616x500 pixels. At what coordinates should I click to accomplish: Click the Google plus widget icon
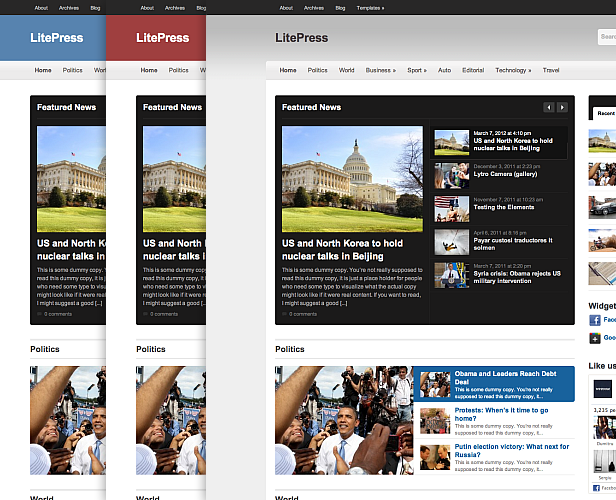(x=595, y=338)
